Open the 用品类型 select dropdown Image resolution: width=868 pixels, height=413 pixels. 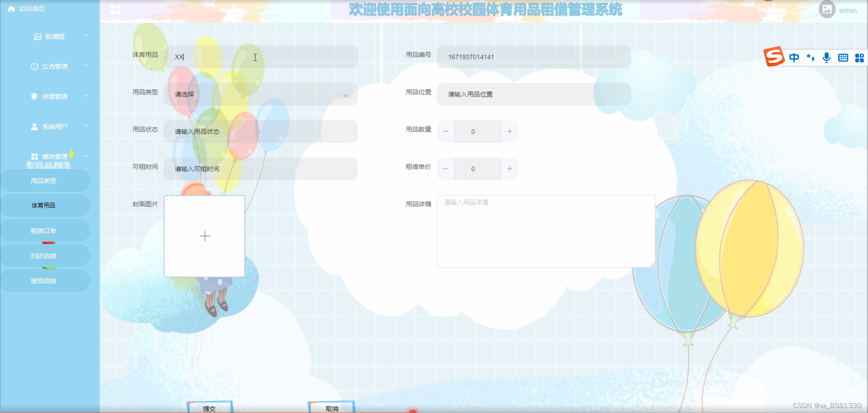pyautogui.click(x=261, y=95)
